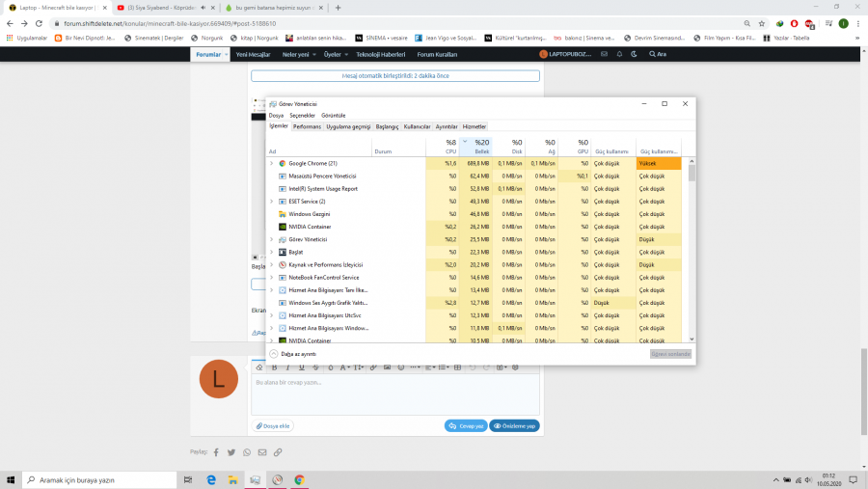
Task: Open File Explorer from taskbar
Action: [x=233, y=480]
